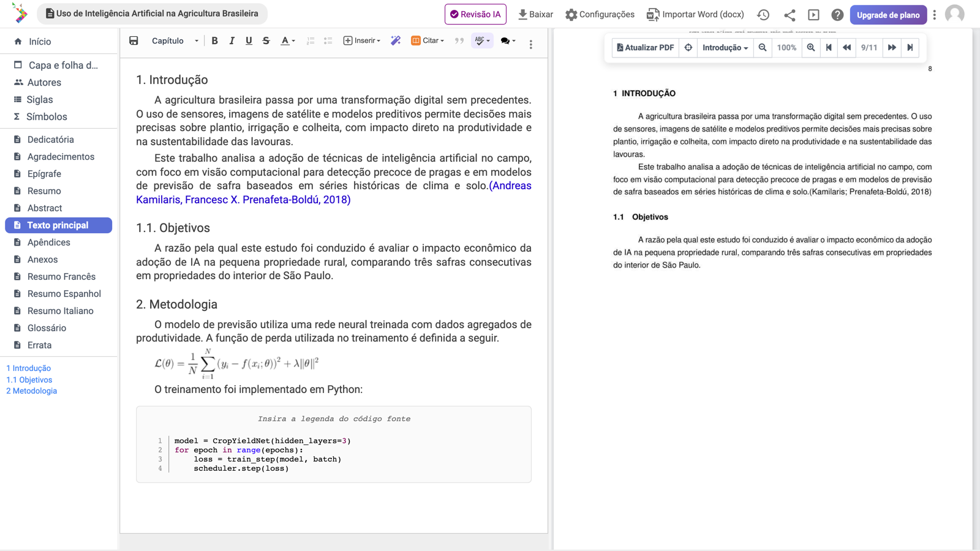The image size is (980, 551).
Task: Jump to 2 Metodologia outline link
Action: click(x=32, y=391)
